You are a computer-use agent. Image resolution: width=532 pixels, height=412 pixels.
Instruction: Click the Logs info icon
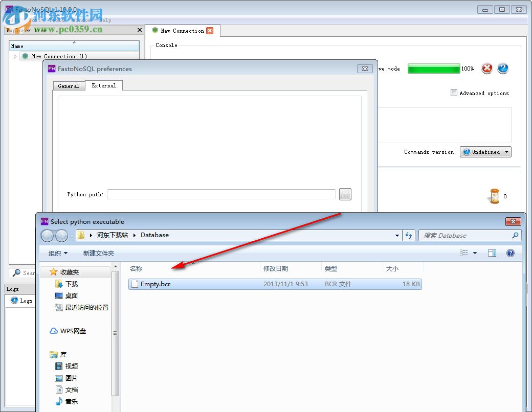tap(14, 300)
